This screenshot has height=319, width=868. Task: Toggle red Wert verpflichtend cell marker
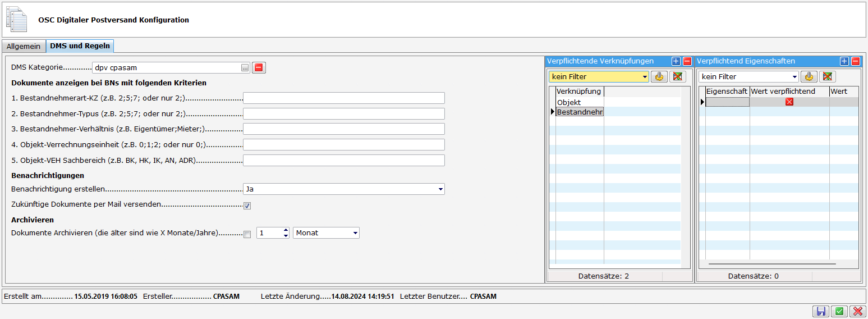[x=789, y=102]
